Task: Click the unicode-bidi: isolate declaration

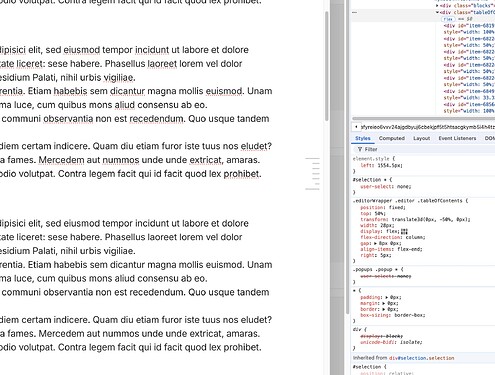Action: [x=391, y=342]
